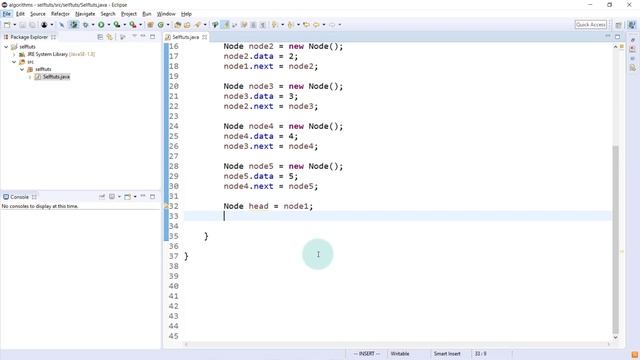
Task: Open the New file dropdown arrow
Action: click(15, 25)
